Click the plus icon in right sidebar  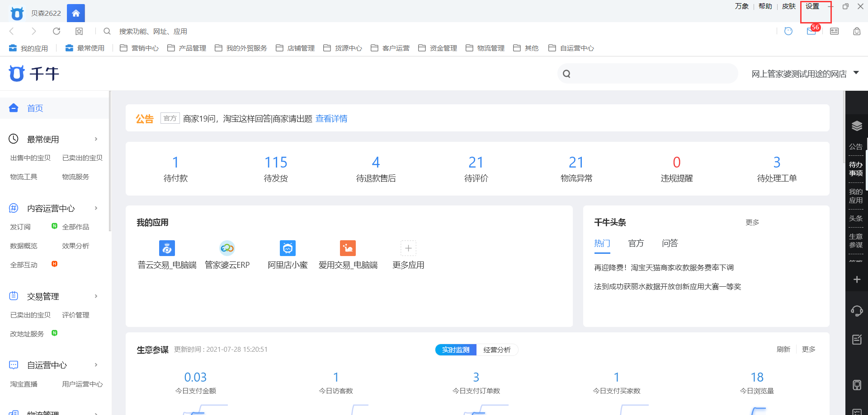857,280
